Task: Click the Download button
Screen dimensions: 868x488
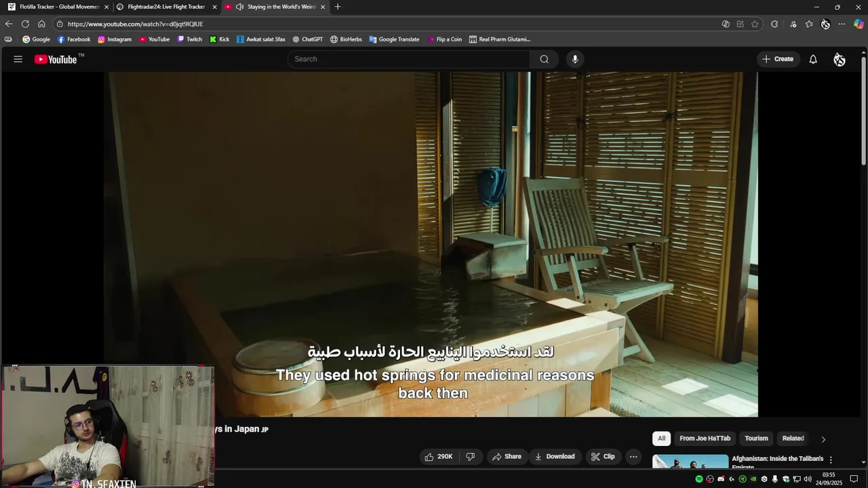Action: (555, 457)
